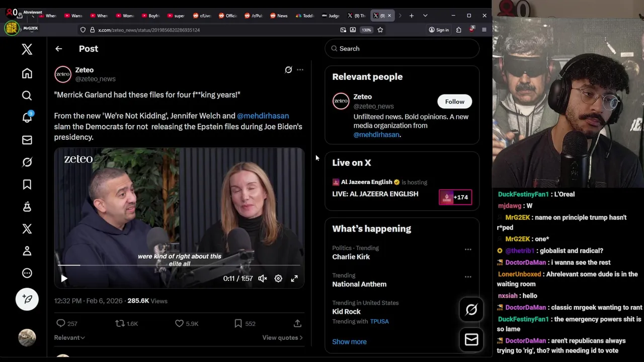The image size is (644, 362).
Task: Bookmark the post with 552 bookmarks
Action: pos(245,323)
